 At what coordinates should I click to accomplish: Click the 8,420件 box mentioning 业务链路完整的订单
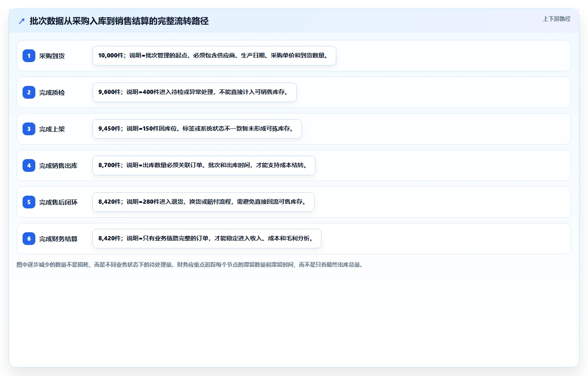[x=207, y=239]
